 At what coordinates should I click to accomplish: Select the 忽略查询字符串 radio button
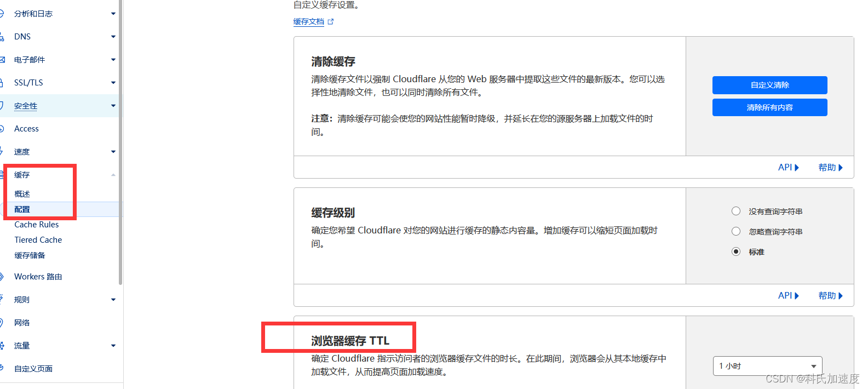pos(736,231)
